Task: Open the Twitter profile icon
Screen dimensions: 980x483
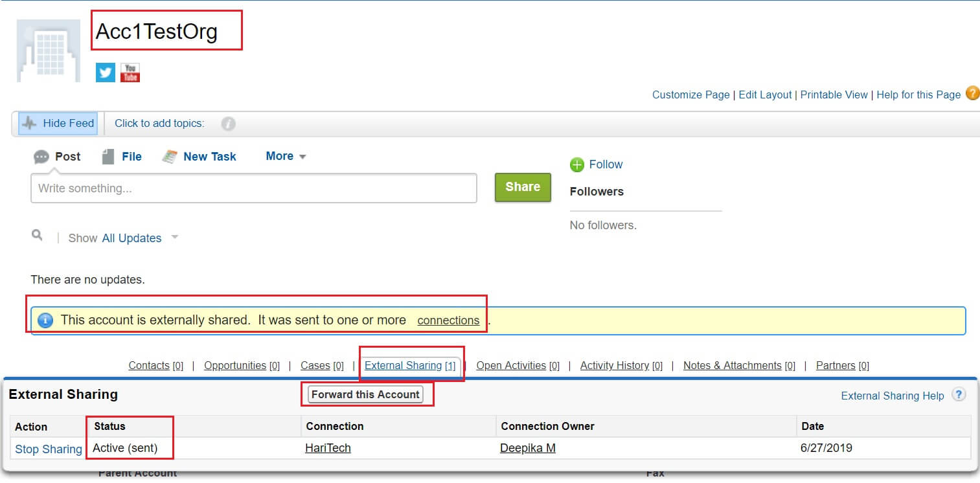Action: coord(104,72)
